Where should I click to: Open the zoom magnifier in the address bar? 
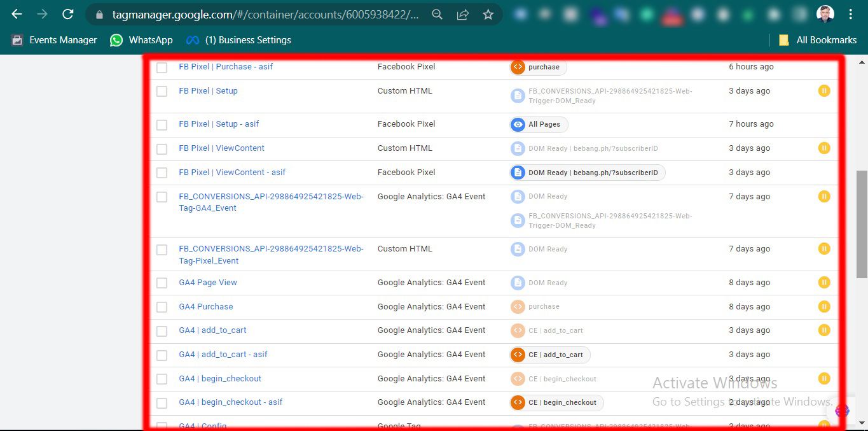pyautogui.click(x=437, y=14)
